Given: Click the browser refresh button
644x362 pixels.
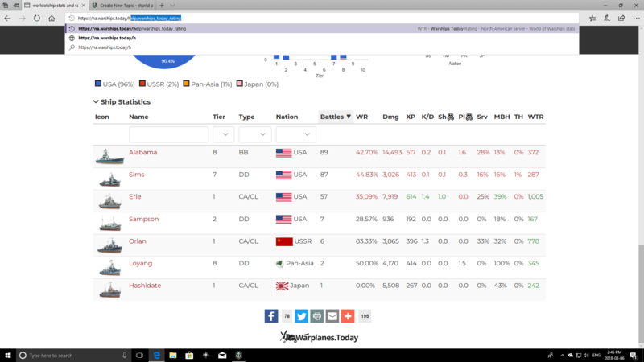Looking at the screenshot, I should (37, 18).
